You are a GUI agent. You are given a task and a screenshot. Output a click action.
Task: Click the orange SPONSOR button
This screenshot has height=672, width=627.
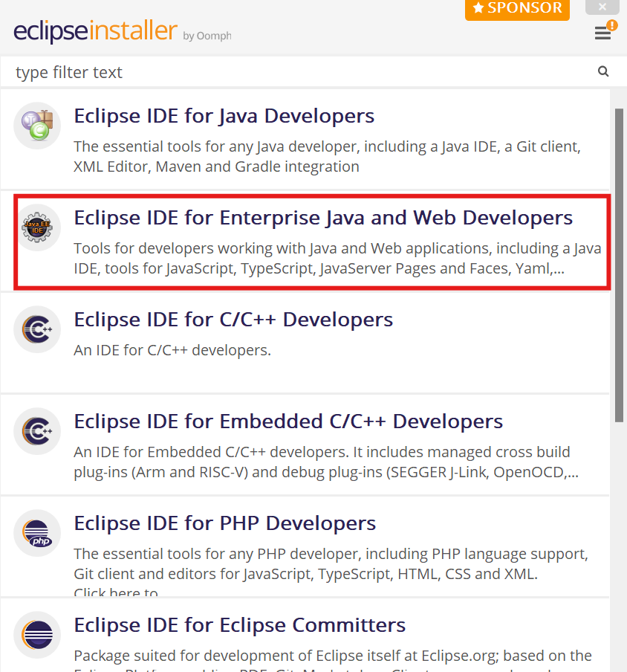point(517,9)
